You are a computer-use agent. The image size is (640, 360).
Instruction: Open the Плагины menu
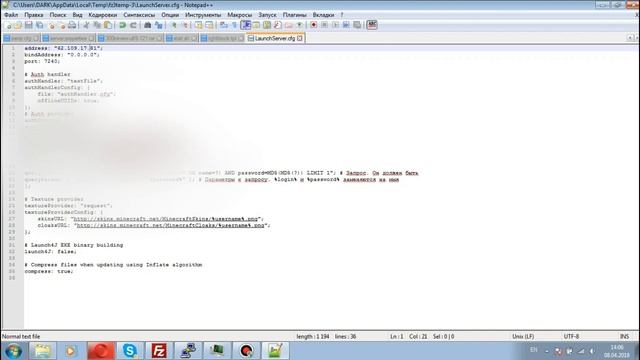click(295, 15)
